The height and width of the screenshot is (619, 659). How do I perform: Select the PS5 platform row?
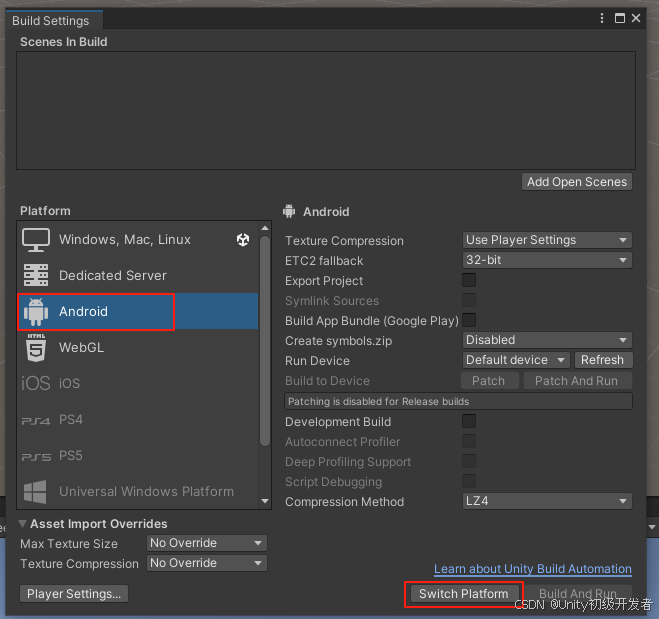(138, 456)
